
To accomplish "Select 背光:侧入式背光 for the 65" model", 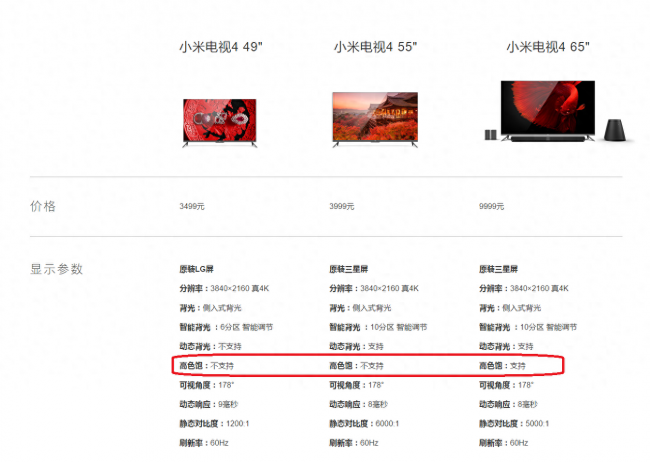I will 510,308.
